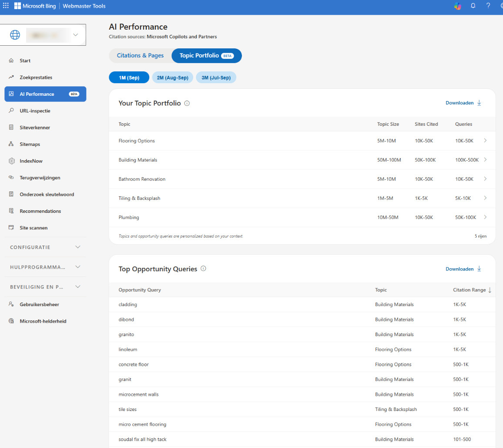Click the IndexNow gear icon
Viewport: 503px width, 448px height.
12,161
